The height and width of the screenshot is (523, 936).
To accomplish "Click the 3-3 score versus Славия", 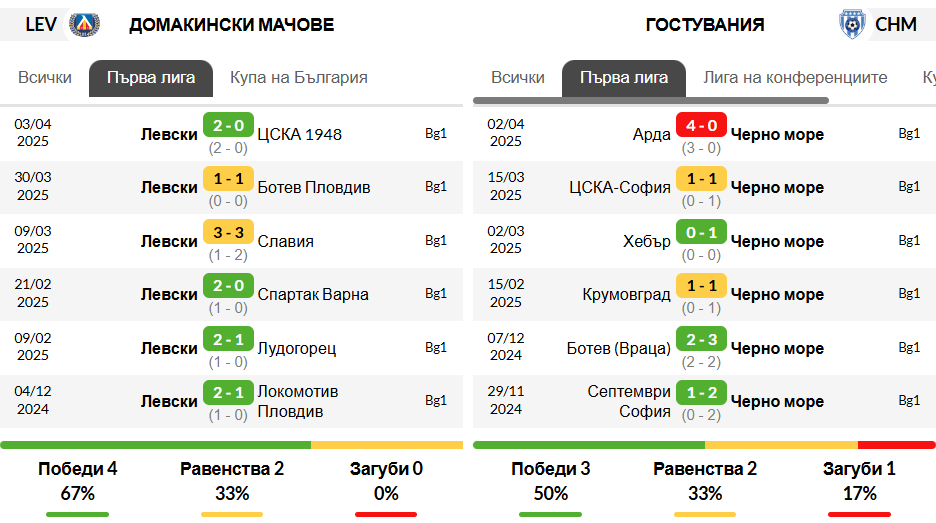I will pos(229,232).
